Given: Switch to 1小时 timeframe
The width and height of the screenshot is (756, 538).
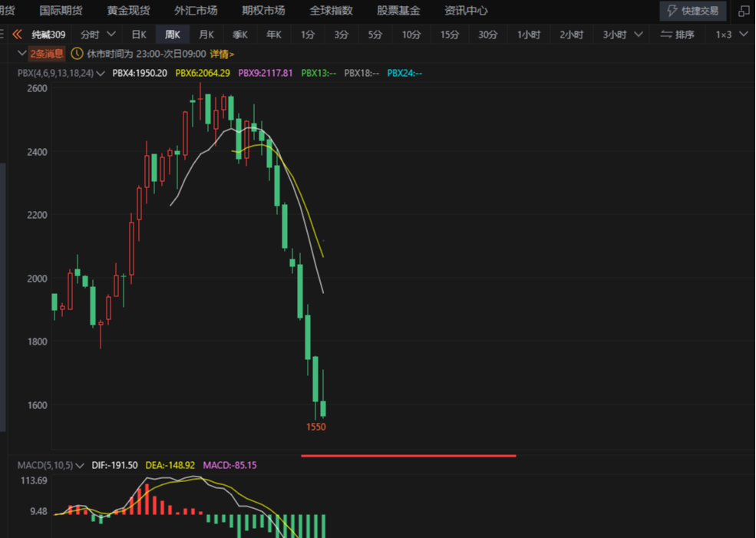Looking at the screenshot, I should pyautogui.click(x=528, y=35).
